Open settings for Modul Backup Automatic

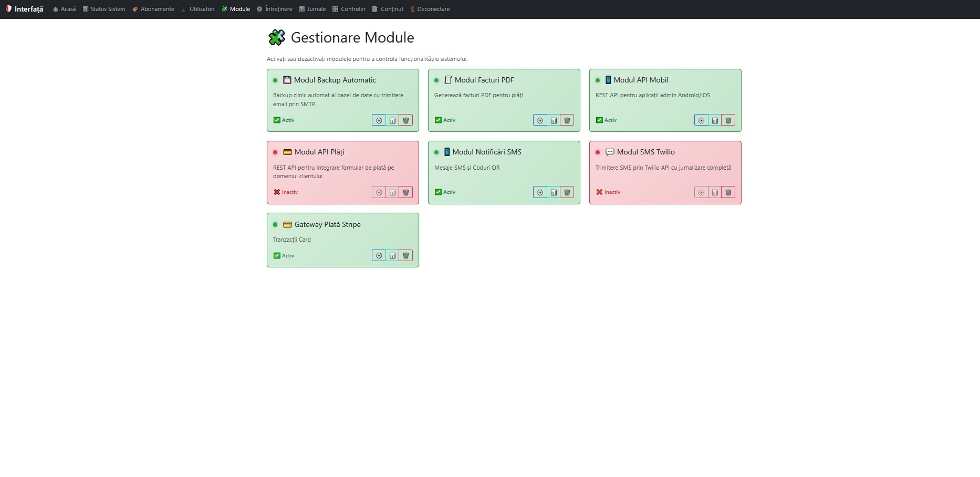pyautogui.click(x=379, y=120)
